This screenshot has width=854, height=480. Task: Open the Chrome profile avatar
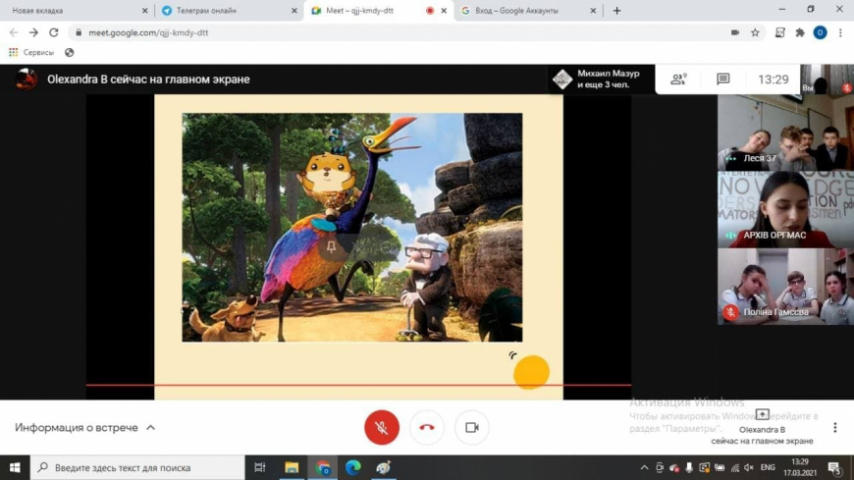tap(820, 32)
